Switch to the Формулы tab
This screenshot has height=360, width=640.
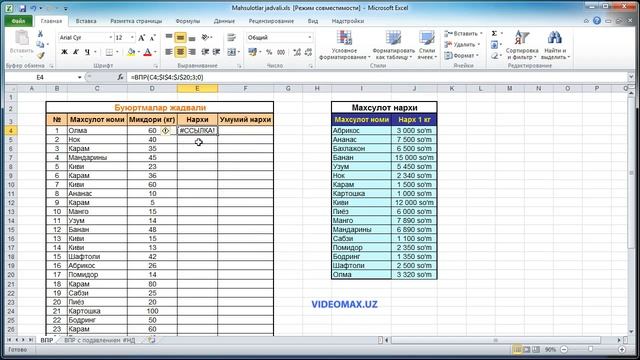click(187, 21)
